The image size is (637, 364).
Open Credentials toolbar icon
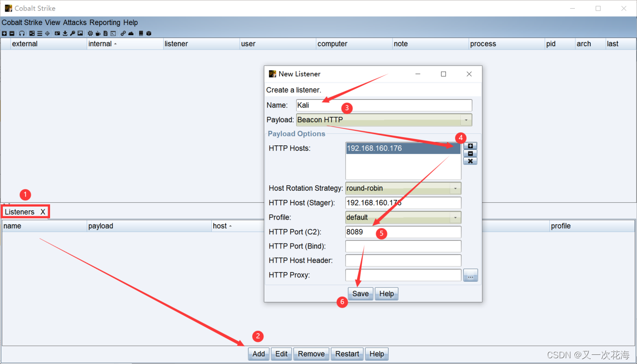pos(57,34)
